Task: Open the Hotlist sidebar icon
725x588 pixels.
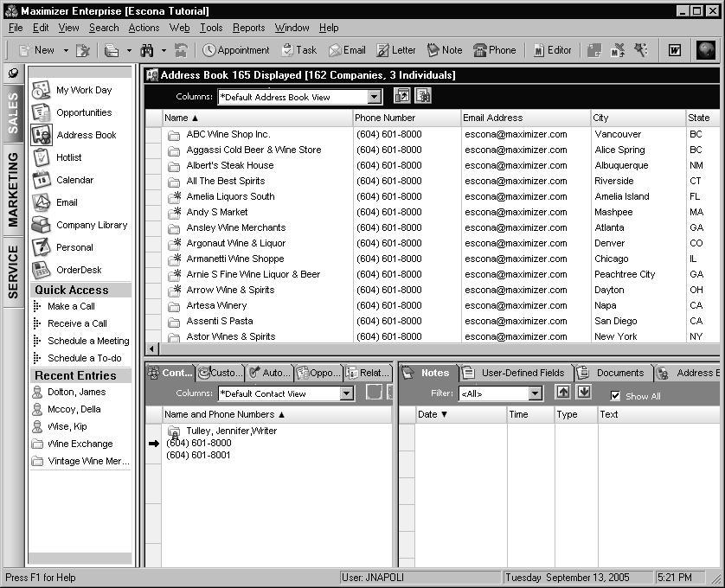Action: click(42, 157)
